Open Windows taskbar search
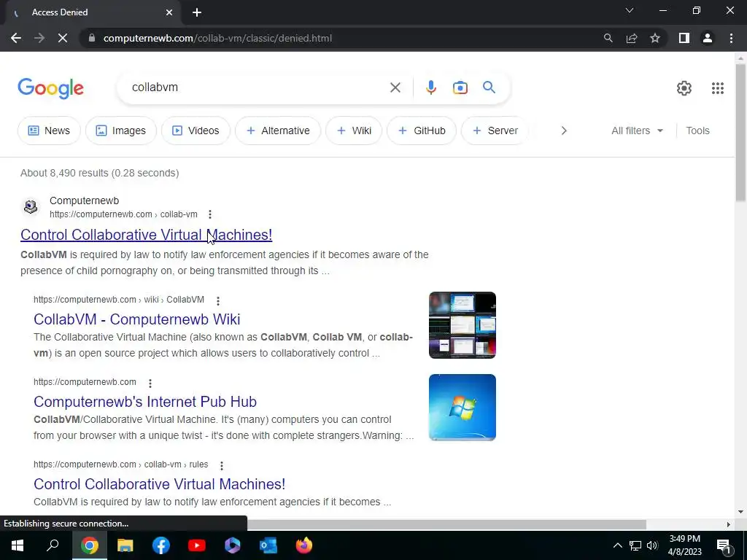This screenshot has width=747, height=560. 53,545
